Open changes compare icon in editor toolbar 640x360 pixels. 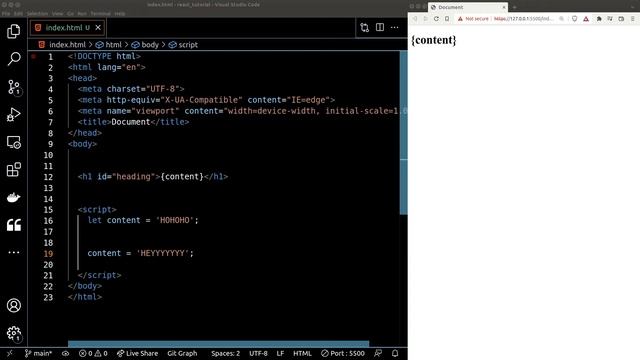tap(364, 27)
